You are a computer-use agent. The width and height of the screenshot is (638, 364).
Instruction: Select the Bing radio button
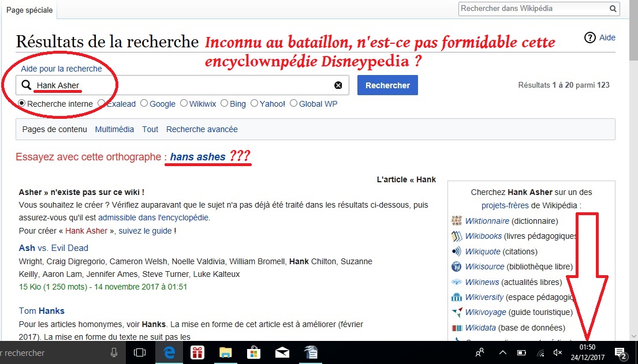point(224,103)
